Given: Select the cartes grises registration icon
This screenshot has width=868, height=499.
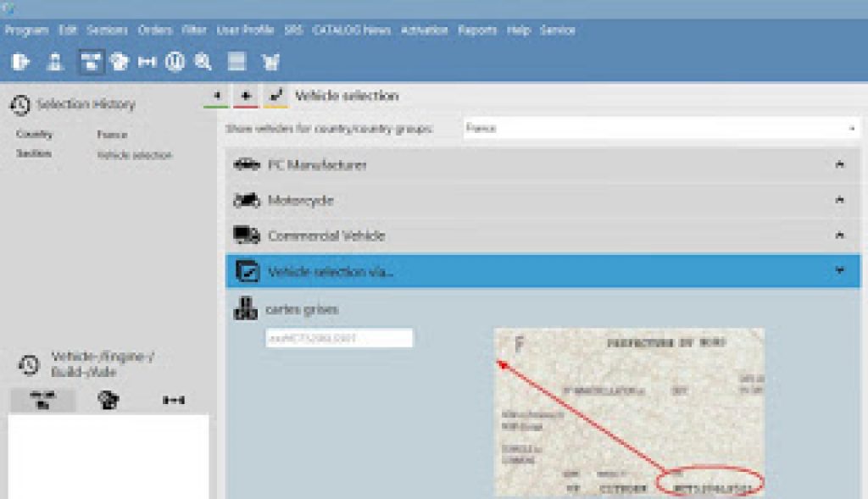Looking at the screenshot, I should coord(245,307).
